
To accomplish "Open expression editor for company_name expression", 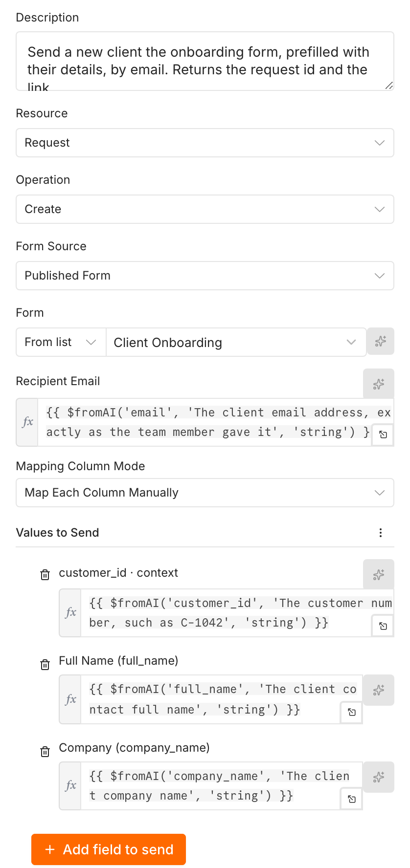I will (x=352, y=799).
